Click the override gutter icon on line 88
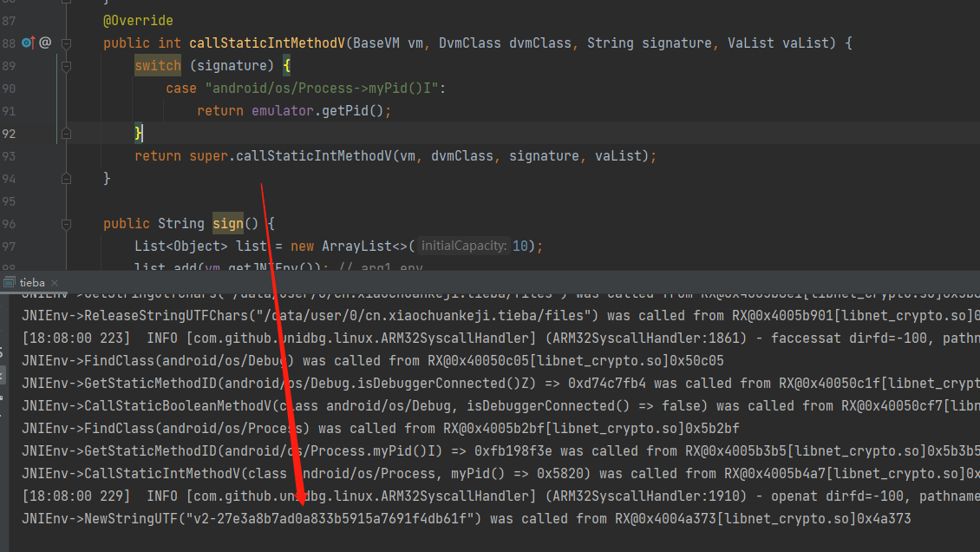Image resolution: width=980 pixels, height=552 pixels. tap(28, 43)
